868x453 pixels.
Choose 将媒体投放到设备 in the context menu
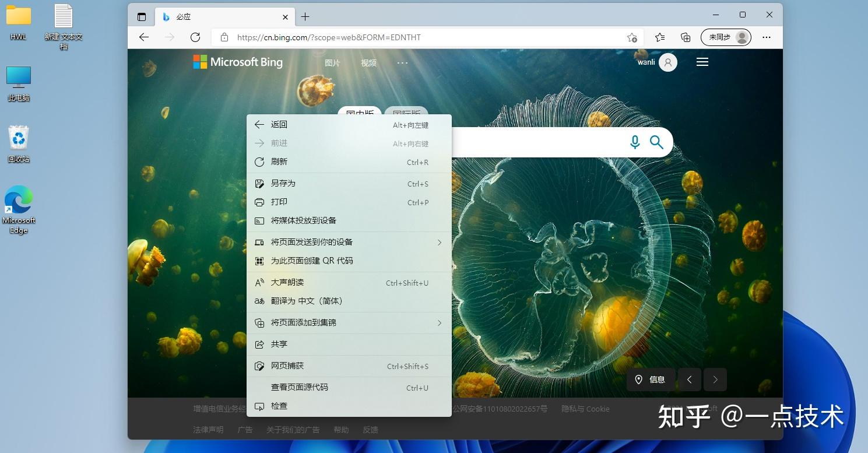tap(349, 220)
